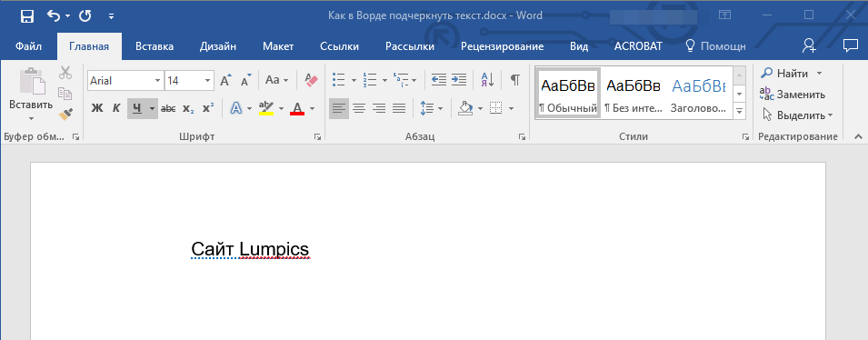Click the Subscript x₂ icon

coord(189,108)
